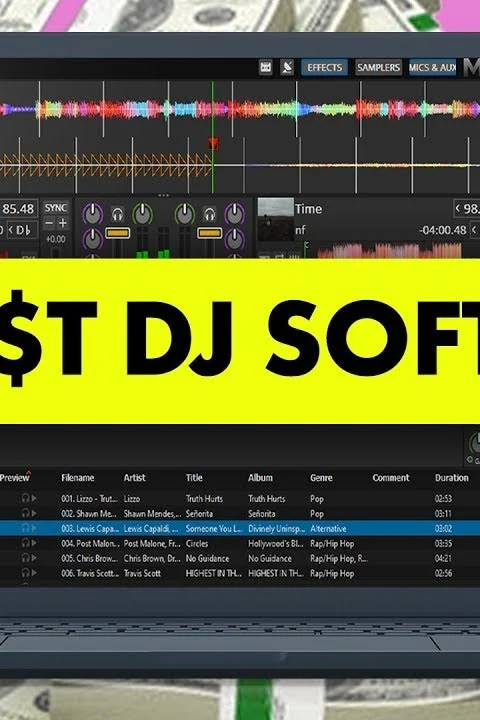Click the minus tempo button under SYNC
Image resolution: width=480 pixels, height=720 pixels.
coord(49,224)
